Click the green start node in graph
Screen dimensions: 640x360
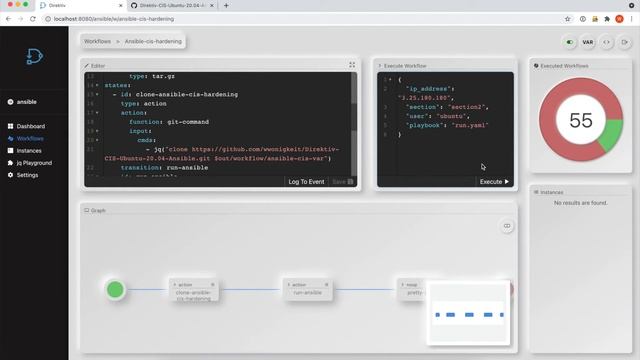pos(115,289)
